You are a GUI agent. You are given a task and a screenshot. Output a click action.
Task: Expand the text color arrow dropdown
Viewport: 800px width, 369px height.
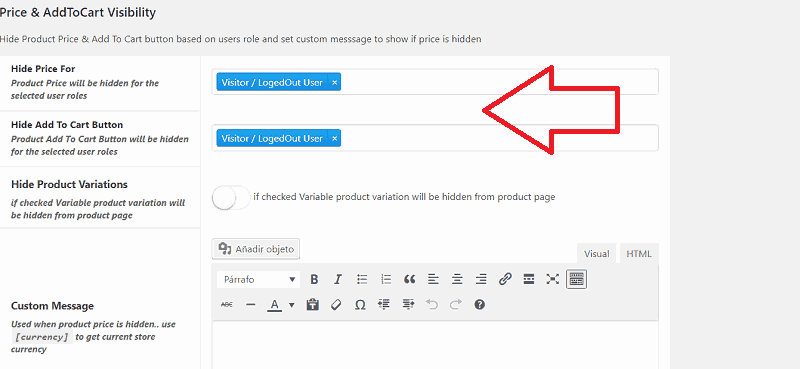coord(292,305)
